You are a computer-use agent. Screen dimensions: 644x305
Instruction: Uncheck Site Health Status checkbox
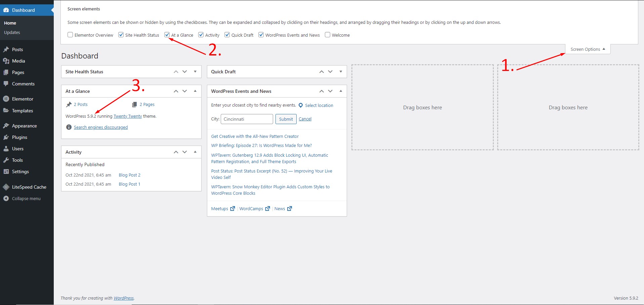[121, 35]
